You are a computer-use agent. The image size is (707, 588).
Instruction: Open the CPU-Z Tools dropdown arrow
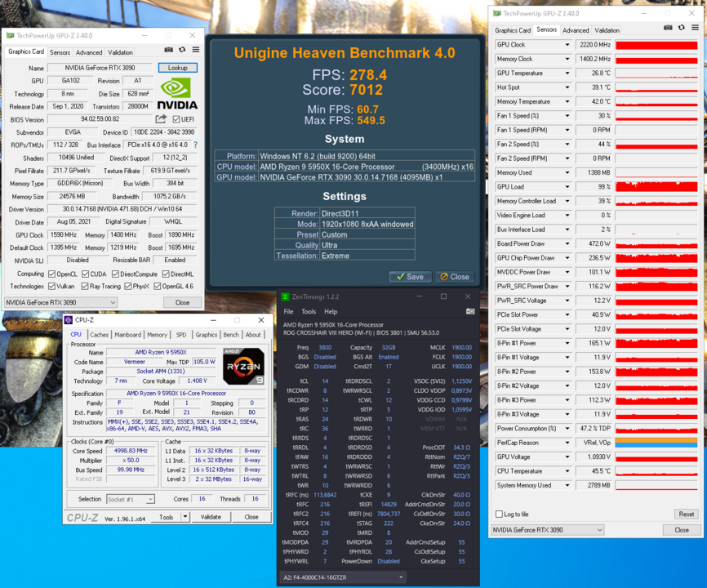point(185,517)
